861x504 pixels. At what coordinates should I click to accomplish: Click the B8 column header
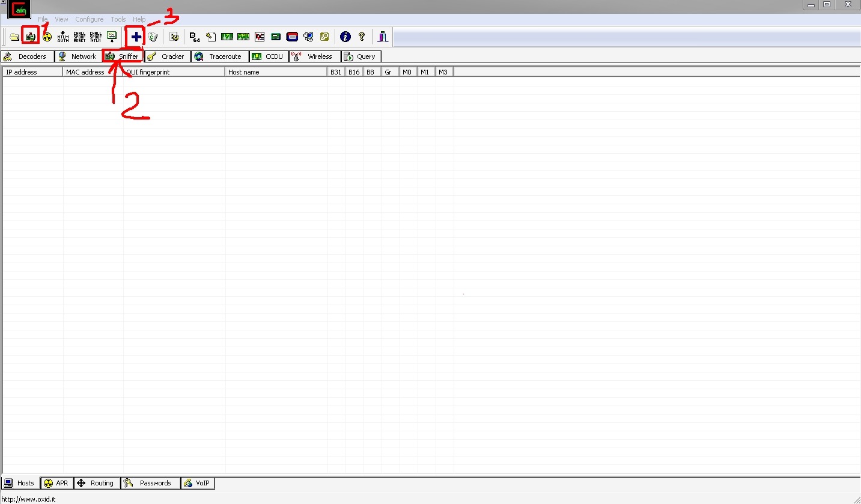click(373, 72)
